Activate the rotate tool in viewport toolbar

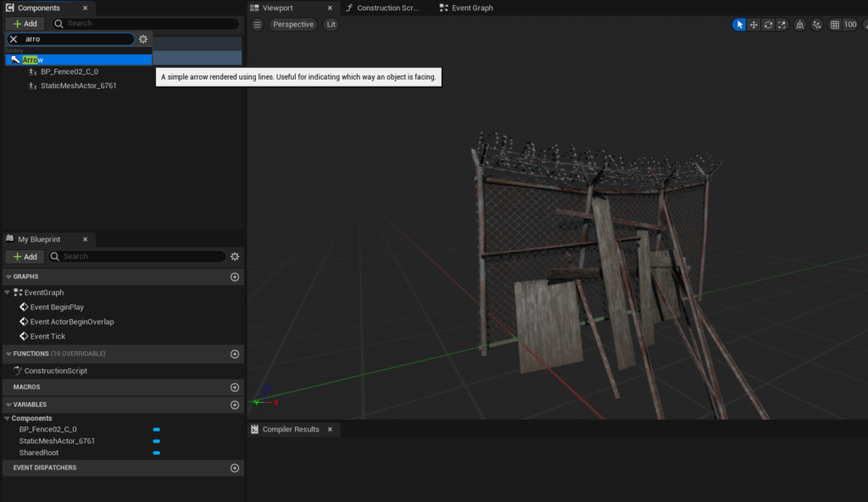[x=768, y=25]
